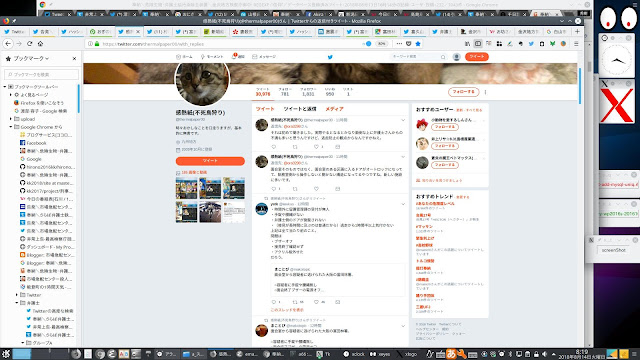Viewport: 640px width, 360px height.
Task: Toggle the sidebar toolbar icon
Action: pyautogui.click(x=478, y=44)
